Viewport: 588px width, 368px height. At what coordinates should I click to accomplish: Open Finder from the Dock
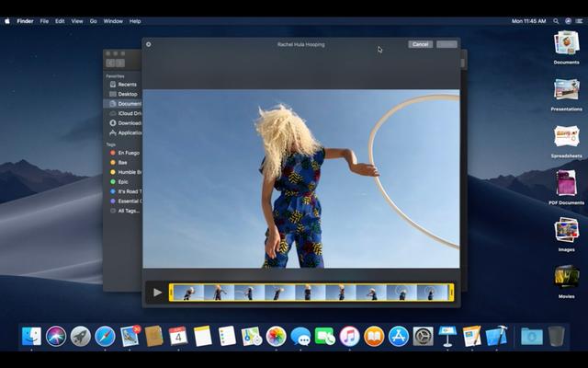31,336
